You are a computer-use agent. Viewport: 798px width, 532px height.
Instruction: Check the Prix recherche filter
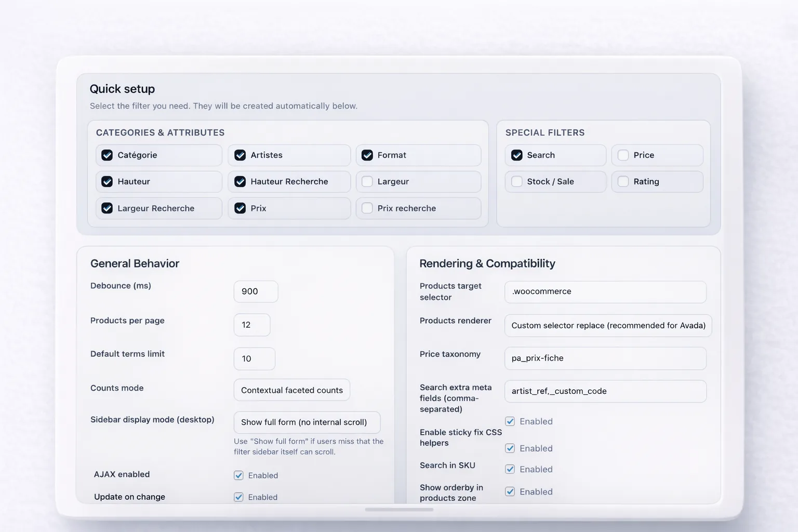[x=367, y=208]
